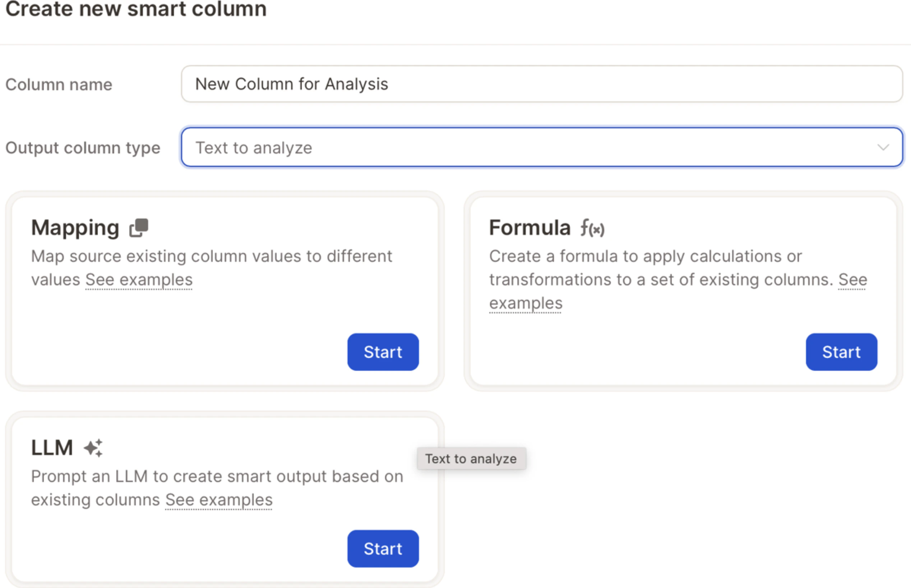Click 'Create a formula to apply calculations' description
The image size is (911, 588).
(678, 280)
